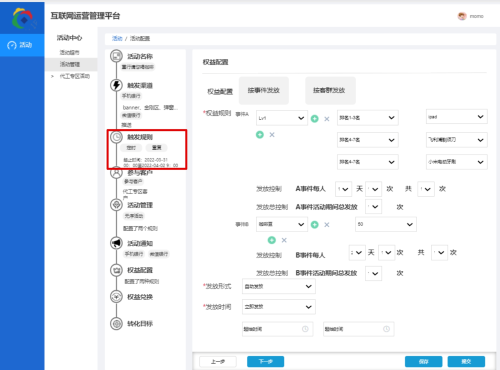Image resolution: width=500 pixels, height=370 pixels.
Task: Open the Lv1 dropdown for 事件A
Action: pyautogui.click(x=282, y=118)
